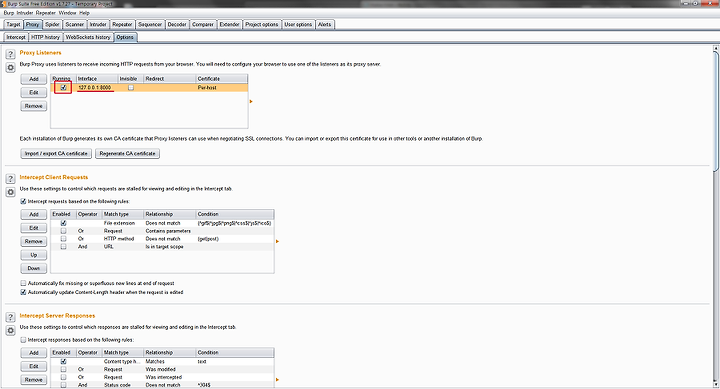Remove selected server response intercept rule
Screen dimensions: 720x389
point(34,380)
